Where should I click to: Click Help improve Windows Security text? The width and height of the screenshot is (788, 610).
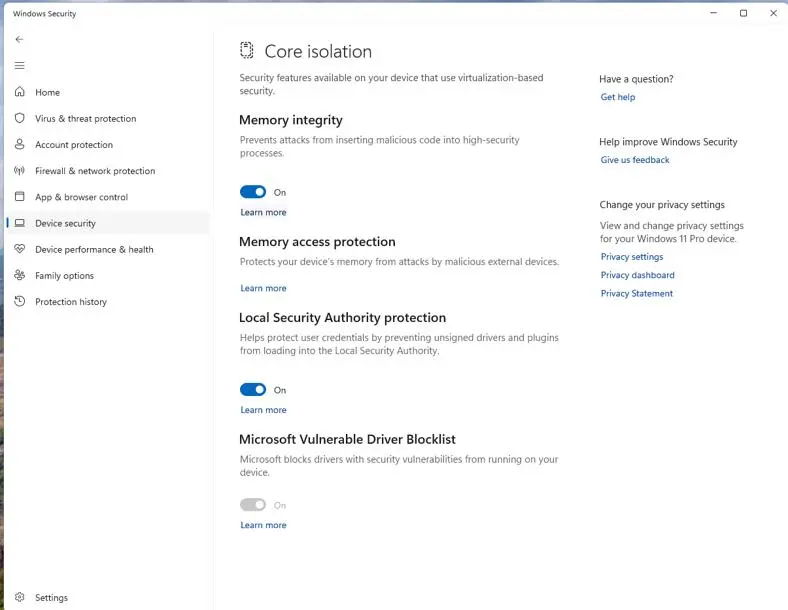pos(668,142)
